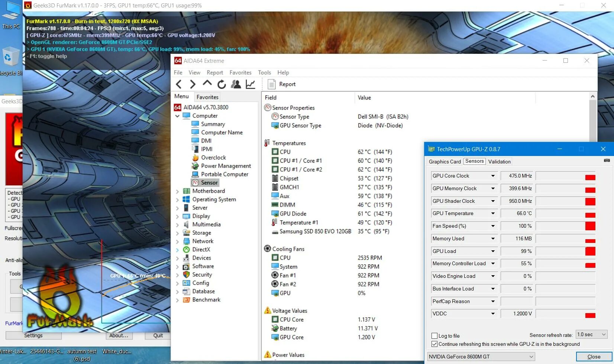Click the FurMark Quit button
Viewport: 614px width, 364px height.
pyautogui.click(x=158, y=335)
